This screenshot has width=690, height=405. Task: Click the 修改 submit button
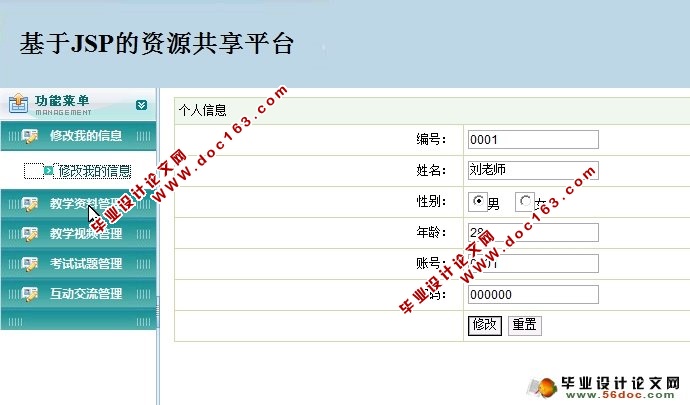(484, 325)
